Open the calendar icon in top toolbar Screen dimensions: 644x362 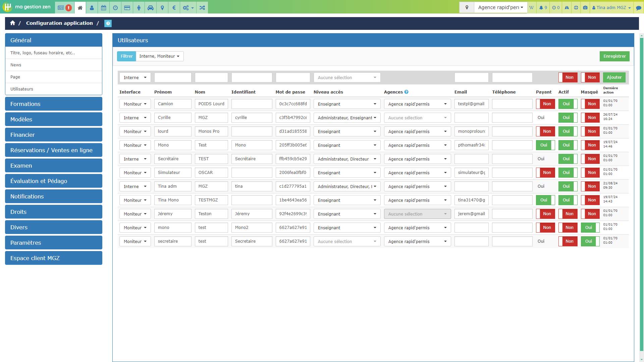click(x=104, y=7)
